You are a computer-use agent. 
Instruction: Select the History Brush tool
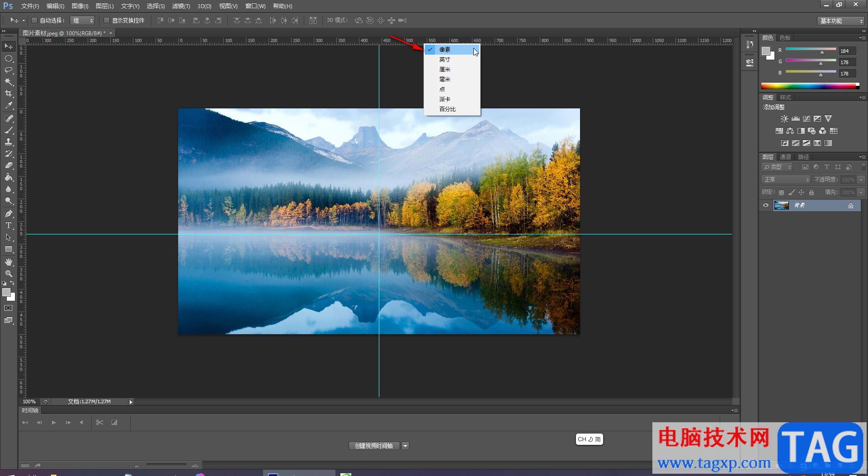coord(9,154)
